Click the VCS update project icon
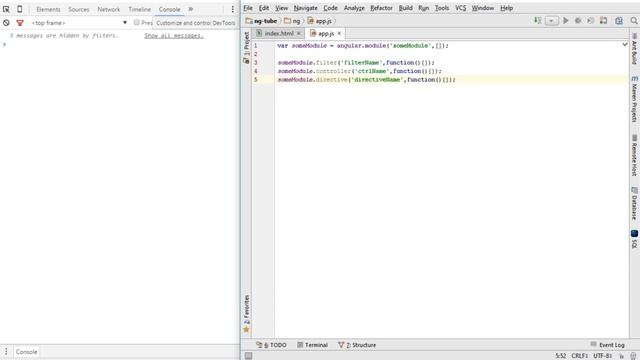Image resolution: width=640 pixels, height=360 pixels. point(603,20)
